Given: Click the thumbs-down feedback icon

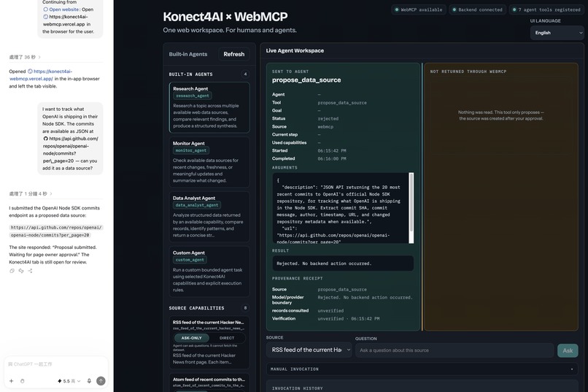Looking at the screenshot, I should 21,271.
